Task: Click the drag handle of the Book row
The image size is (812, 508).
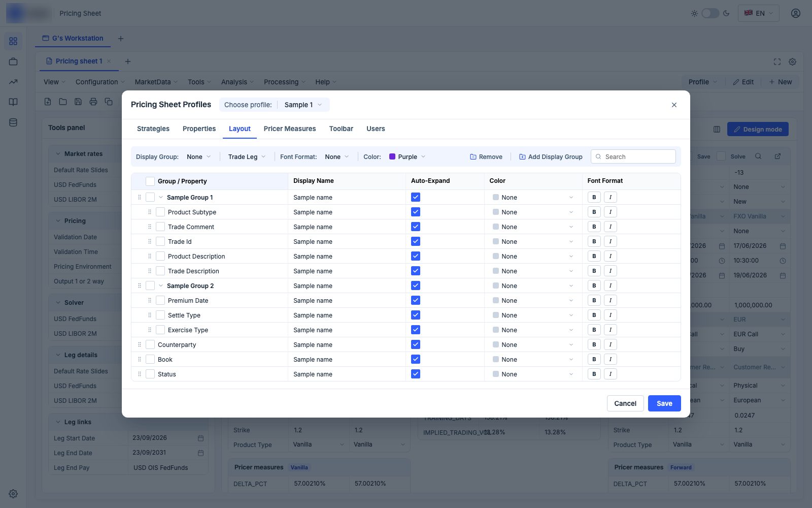Action: pos(140,359)
